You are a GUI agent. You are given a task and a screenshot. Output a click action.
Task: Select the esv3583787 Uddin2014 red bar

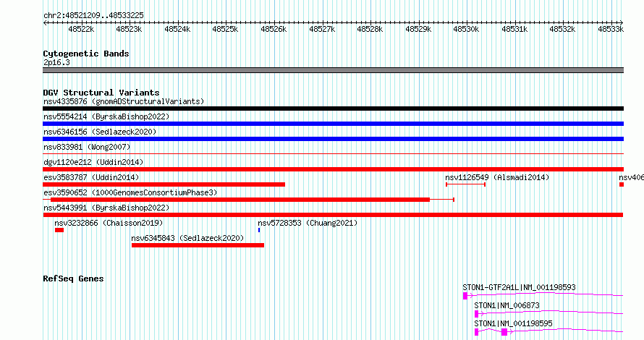tap(164, 184)
